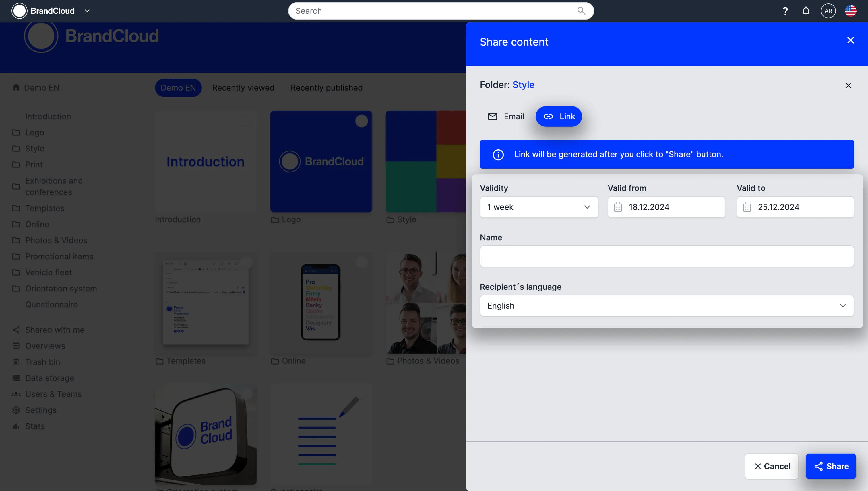Click the Valid from calendar icon
This screenshot has width=868, height=491.
tap(618, 207)
